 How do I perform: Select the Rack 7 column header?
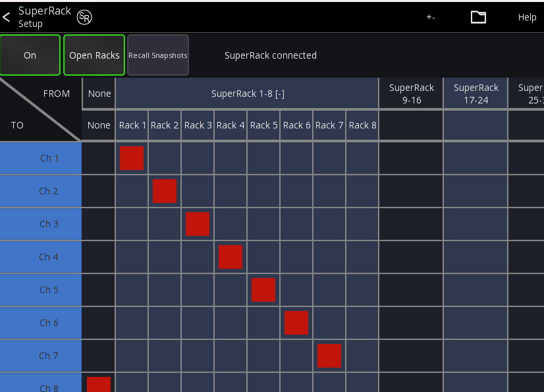click(329, 125)
